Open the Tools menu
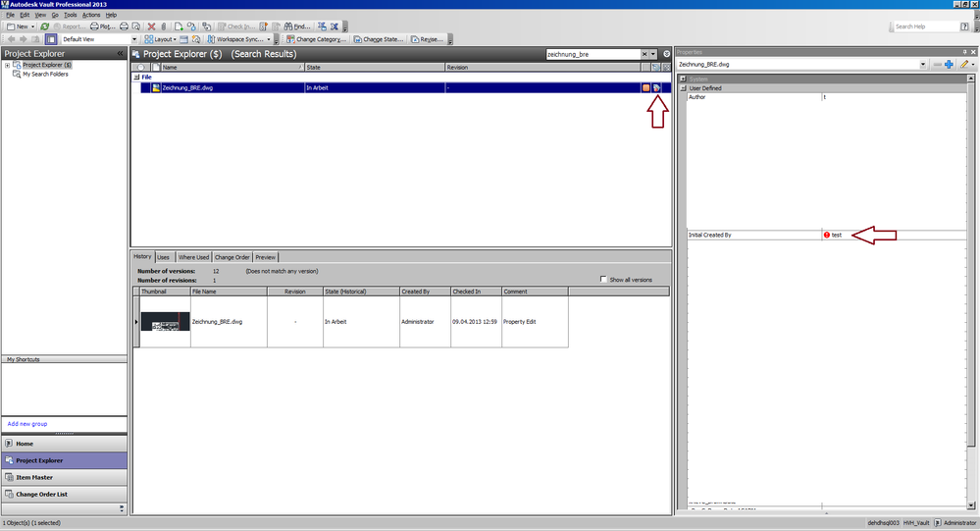Viewport: 980px width, 531px height. [70, 15]
